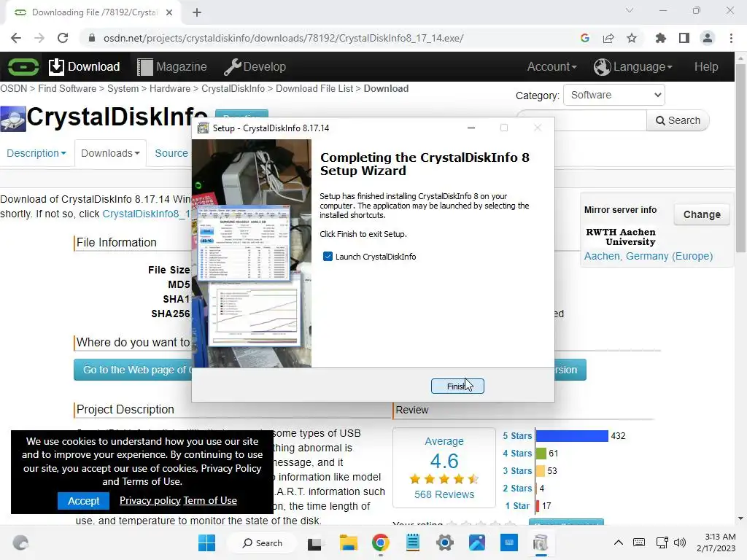Image resolution: width=747 pixels, height=560 pixels.
Task: Click Go to the Web page button
Action: pyautogui.click(x=133, y=370)
